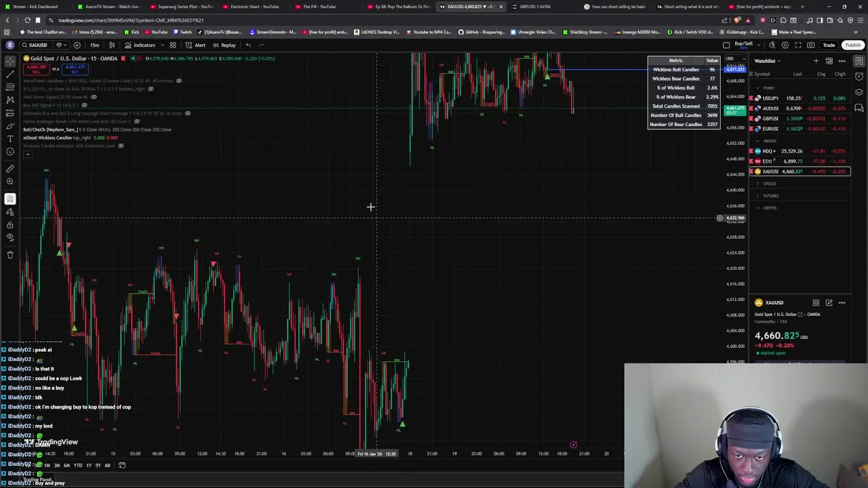Click the Publish button
The image size is (868, 488).
coord(852,45)
